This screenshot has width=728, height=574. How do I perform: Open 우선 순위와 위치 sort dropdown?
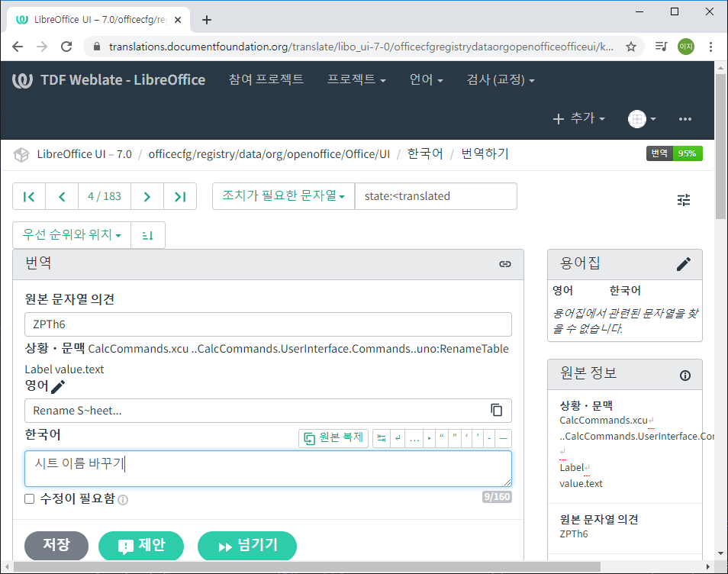click(72, 235)
